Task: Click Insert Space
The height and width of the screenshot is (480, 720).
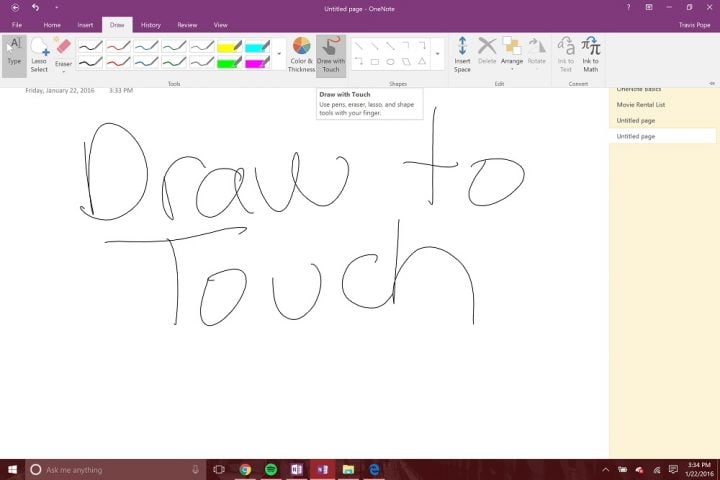Action: (462, 55)
